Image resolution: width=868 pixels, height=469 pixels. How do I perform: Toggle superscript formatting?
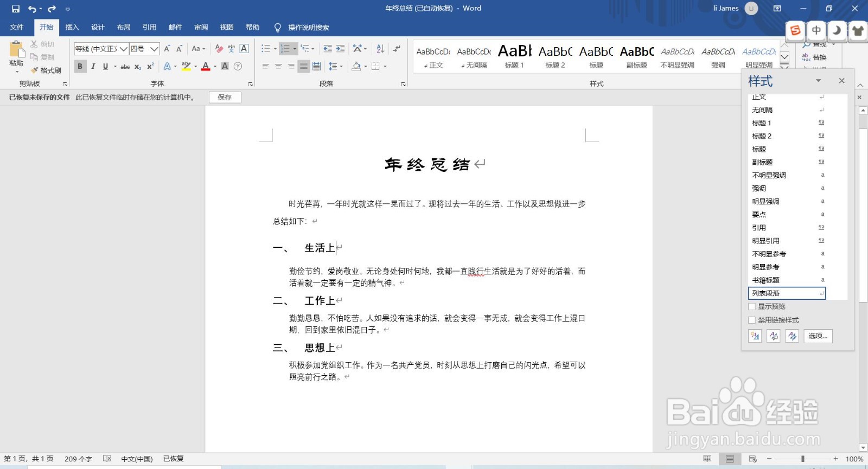click(x=150, y=66)
